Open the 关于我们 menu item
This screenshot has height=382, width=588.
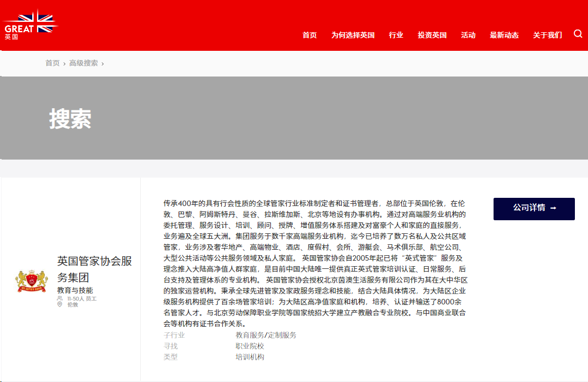point(547,35)
